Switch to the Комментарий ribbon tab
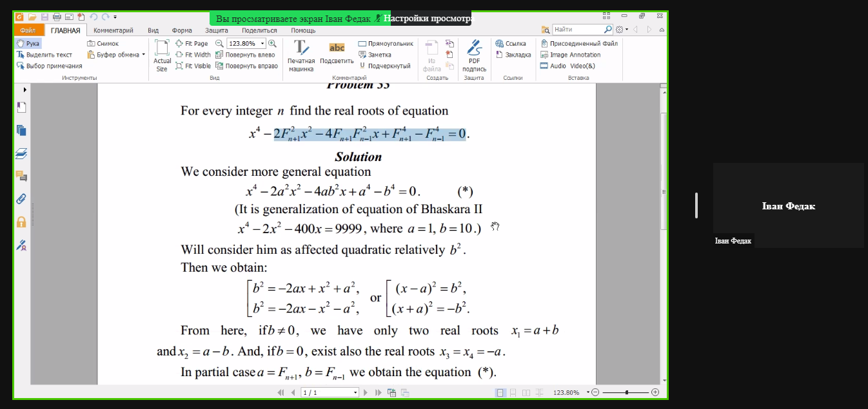 (x=113, y=30)
